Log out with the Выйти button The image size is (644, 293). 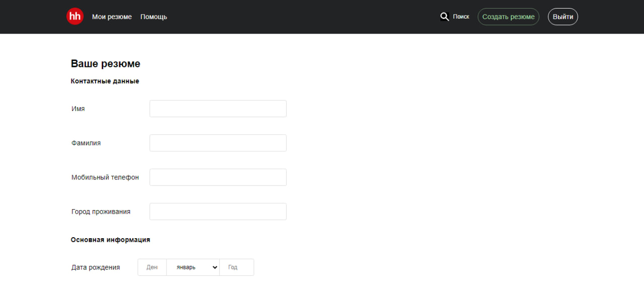coord(563,17)
